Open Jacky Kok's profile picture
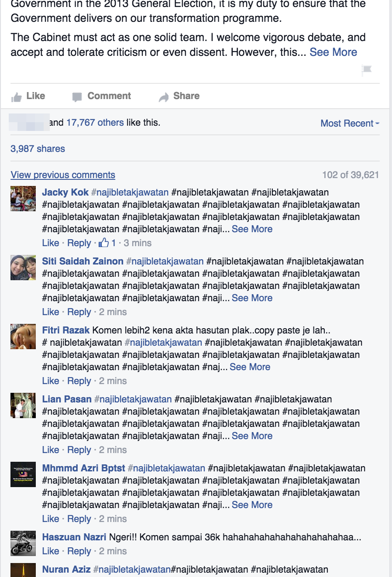The width and height of the screenshot is (392, 577). click(x=23, y=199)
